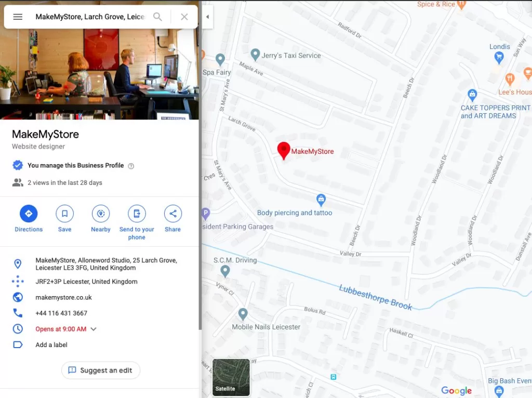Click the Body piercing and tattoo marker
Image resolution: width=532 pixels, height=398 pixels.
coord(321,200)
